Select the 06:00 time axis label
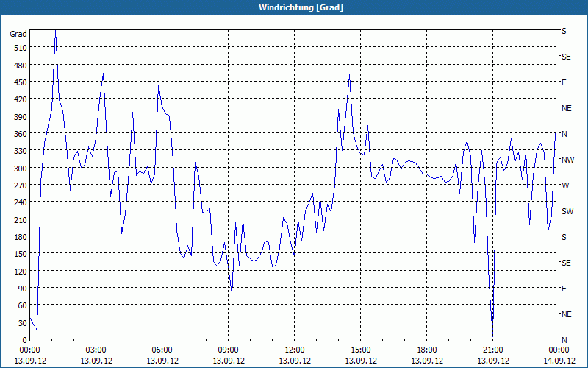The image size is (588, 368). (162, 350)
